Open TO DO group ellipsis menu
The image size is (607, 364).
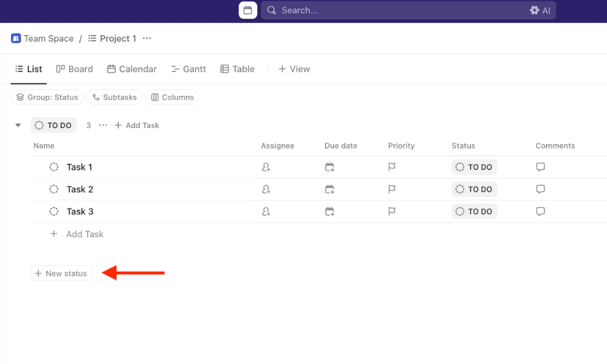tap(103, 126)
